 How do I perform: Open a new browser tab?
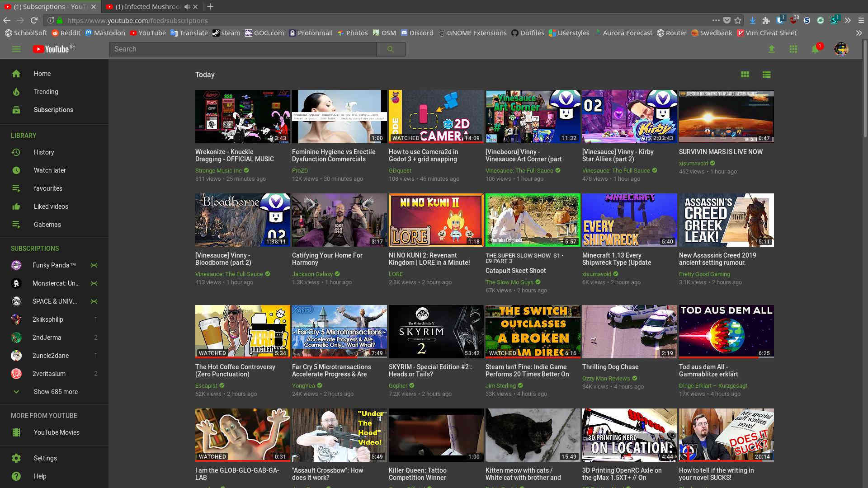pyautogui.click(x=210, y=6)
